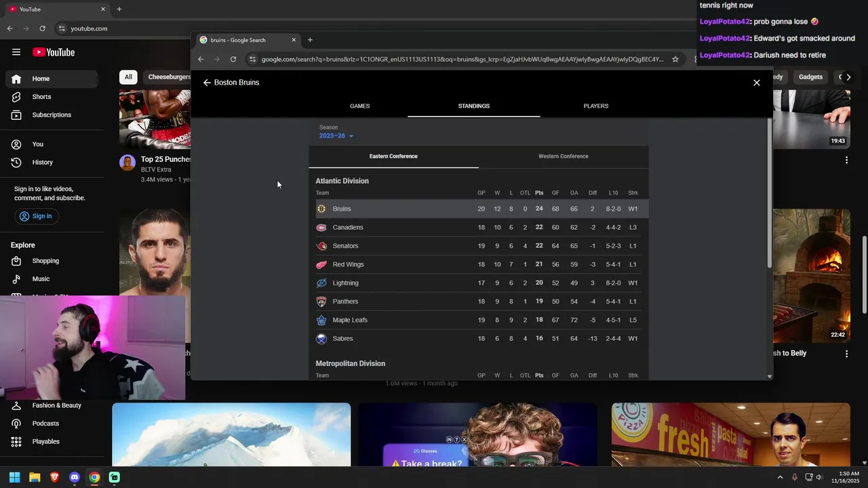The image size is (868, 488).
Task: Click the Metropolitan Division heading
Action: tap(350, 364)
